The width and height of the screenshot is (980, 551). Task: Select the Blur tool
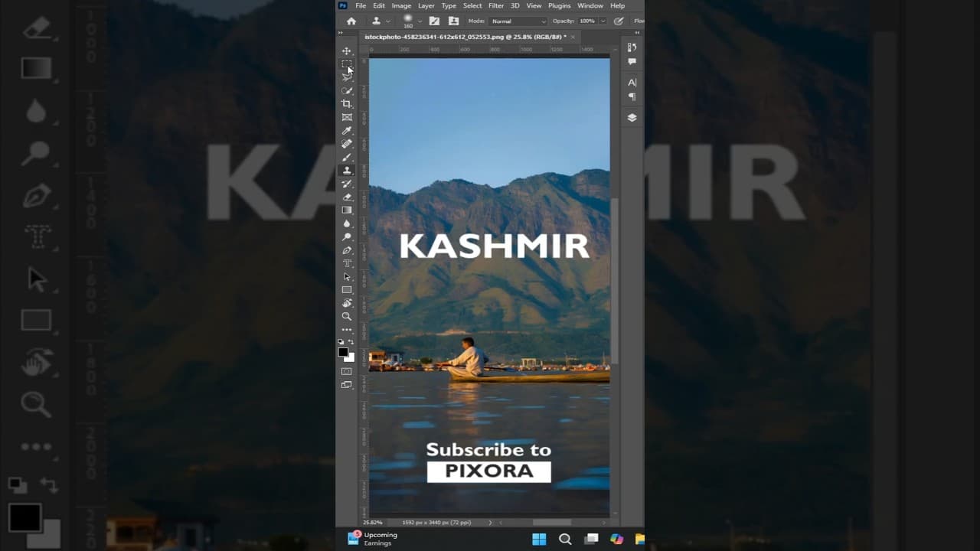[x=347, y=223]
